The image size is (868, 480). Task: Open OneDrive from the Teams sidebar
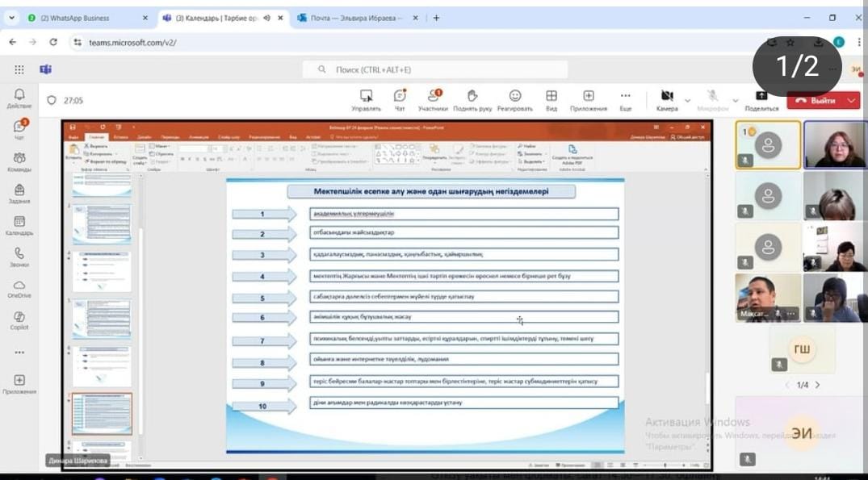(19, 289)
